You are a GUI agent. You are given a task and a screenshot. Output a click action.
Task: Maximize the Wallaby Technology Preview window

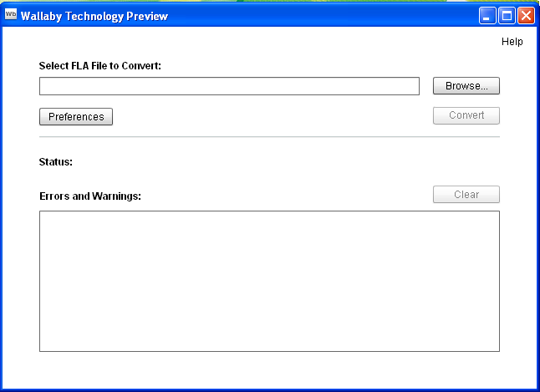tap(507, 16)
